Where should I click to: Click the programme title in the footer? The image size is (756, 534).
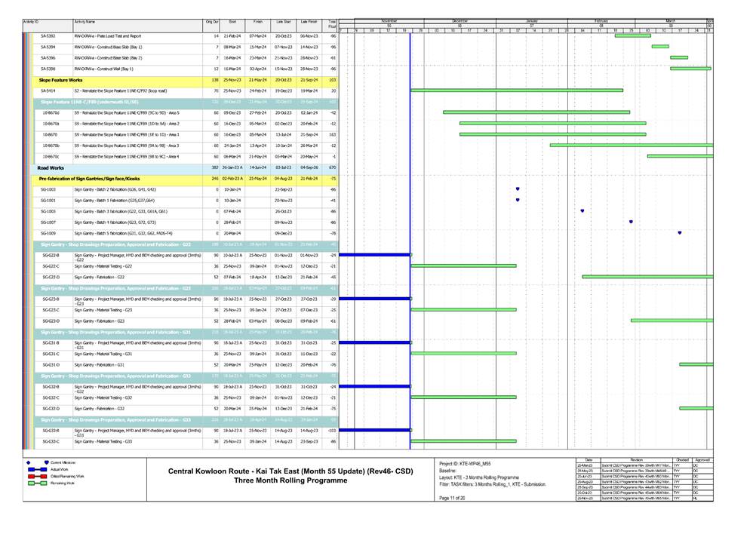tap(291, 475)
